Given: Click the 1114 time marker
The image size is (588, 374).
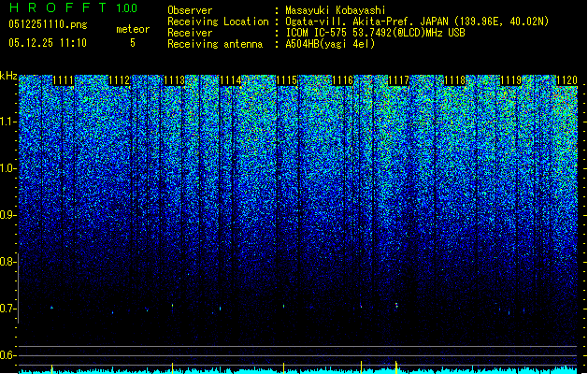Looking at the screenshot, I should [x=231, y=80].
